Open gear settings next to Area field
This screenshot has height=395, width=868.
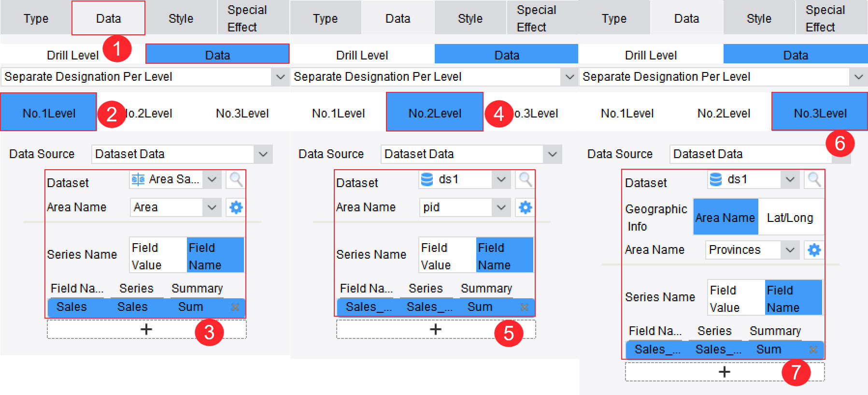click(236, 207)
